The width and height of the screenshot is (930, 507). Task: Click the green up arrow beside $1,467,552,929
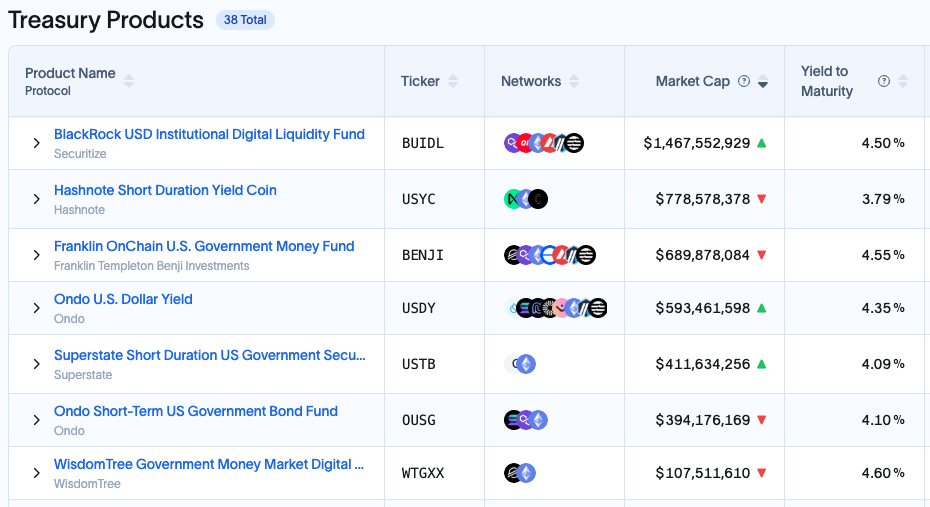[x=762, y=143]
